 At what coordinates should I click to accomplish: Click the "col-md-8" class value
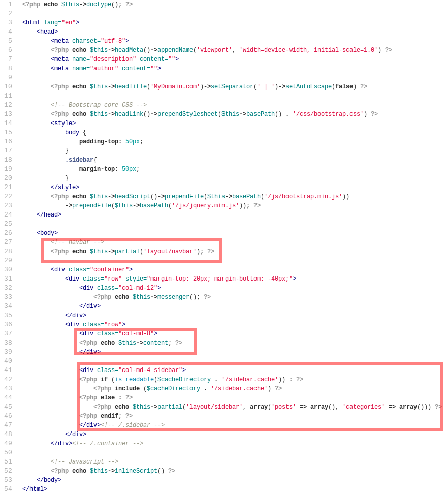[136, 334]
